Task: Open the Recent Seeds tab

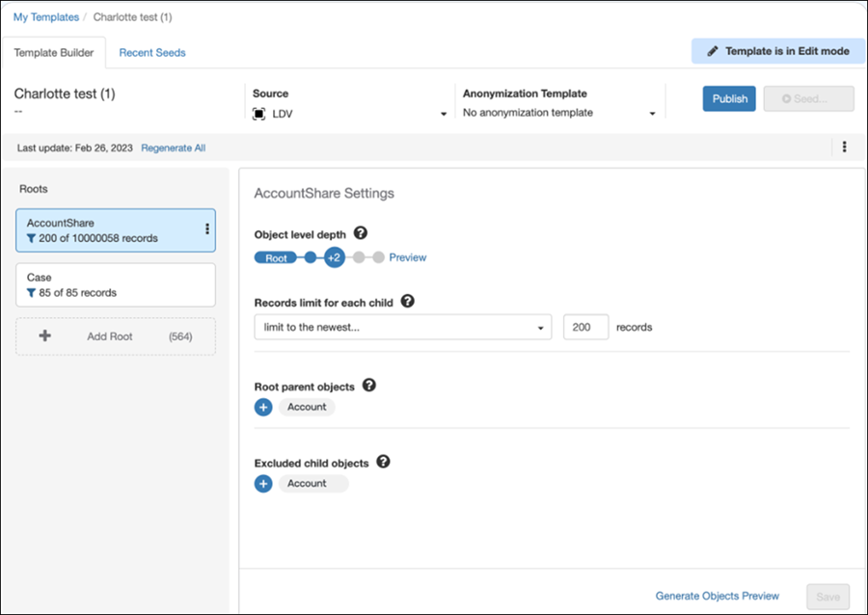Action: pyautogui.click(x=152, y=53)
